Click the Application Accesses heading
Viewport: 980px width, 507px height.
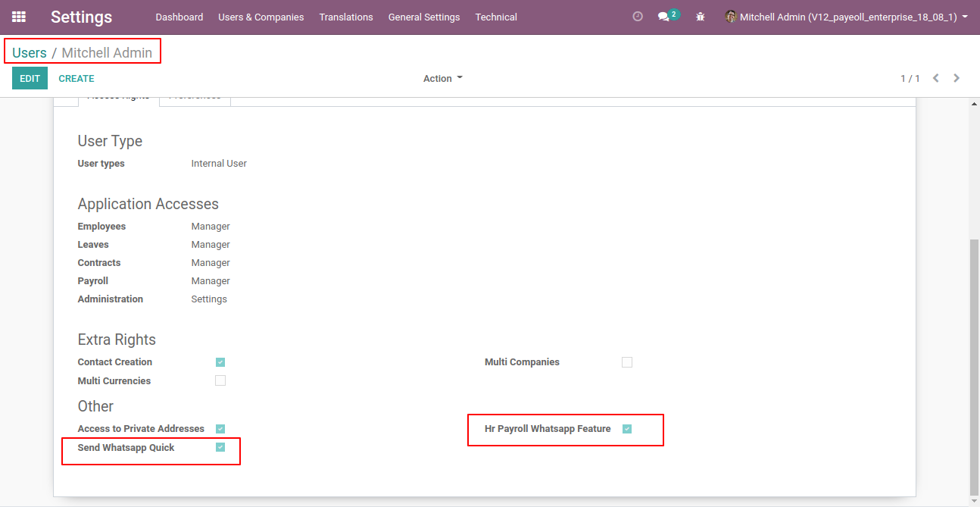point(148,204)
